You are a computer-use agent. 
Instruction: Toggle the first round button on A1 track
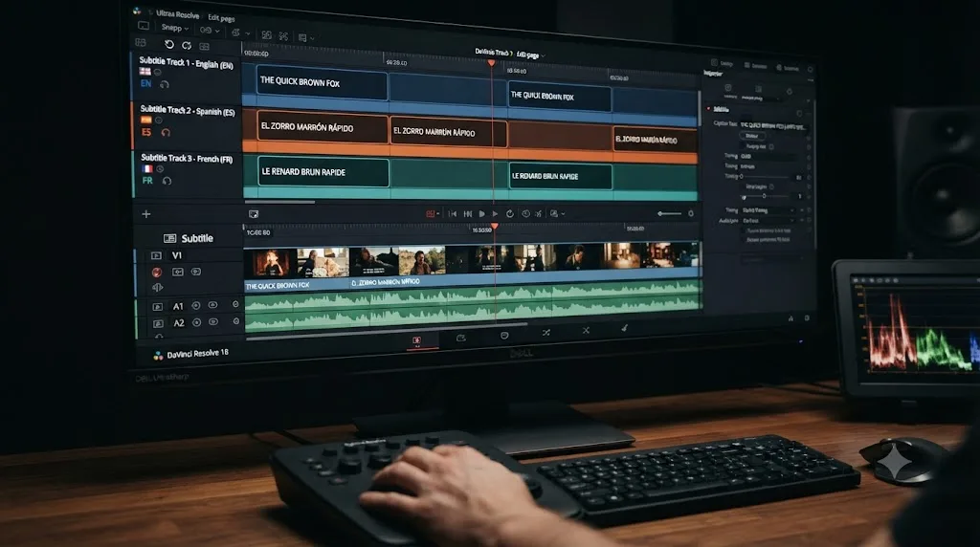(196, 305)
